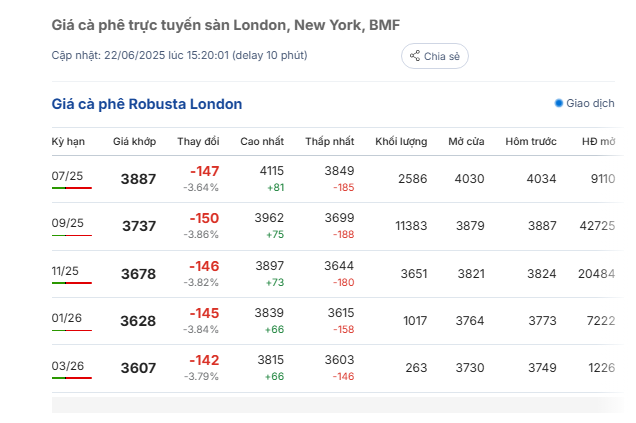
Task: Select the 09/25 contract term
Action: [67, 223]
